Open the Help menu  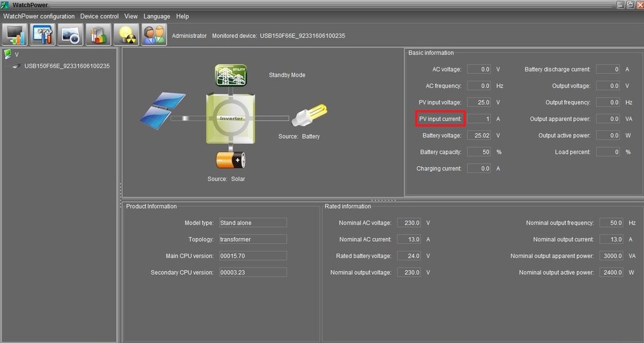coord(182,16)
